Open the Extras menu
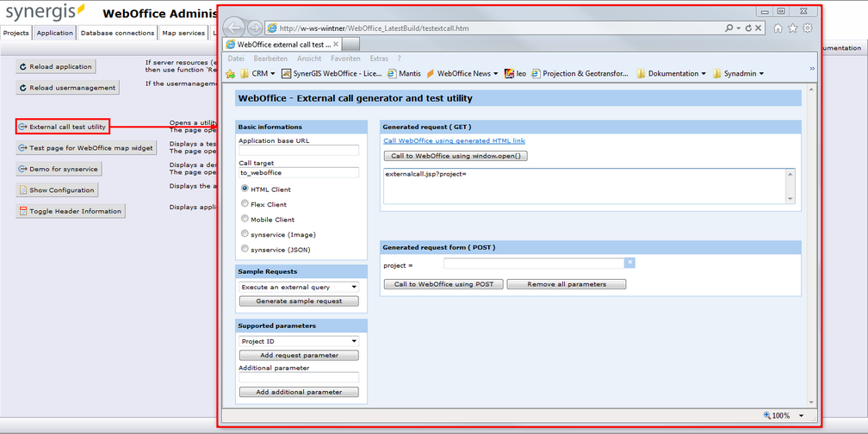 point(379,59)
